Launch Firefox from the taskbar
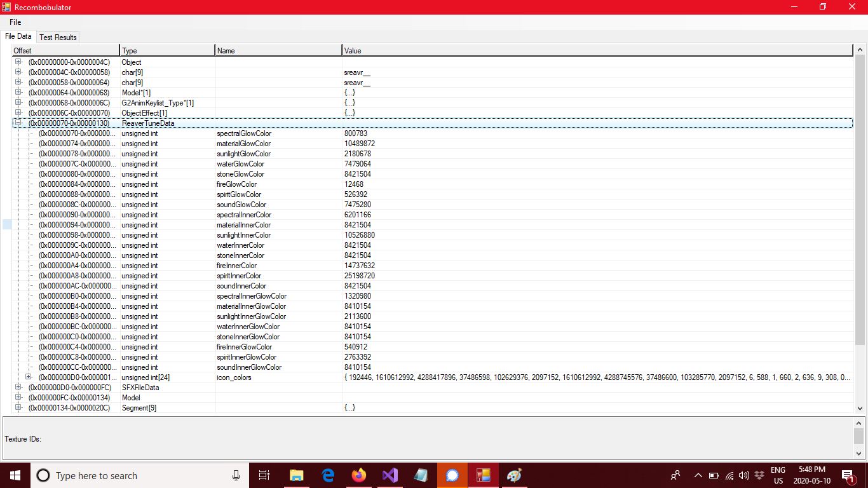The height and width of the screenshot is (488, 868). (x=359, y=475)
